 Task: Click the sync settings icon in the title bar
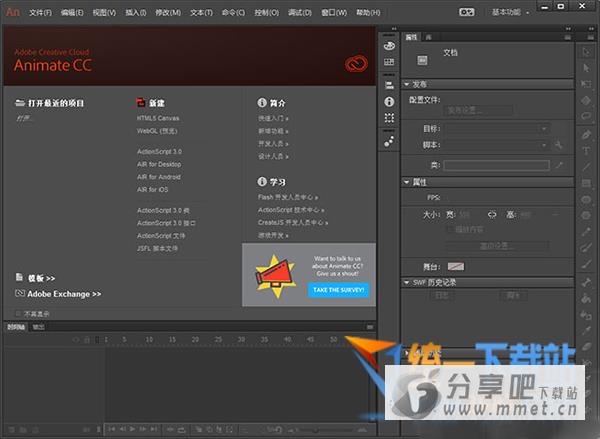point(466,12)
